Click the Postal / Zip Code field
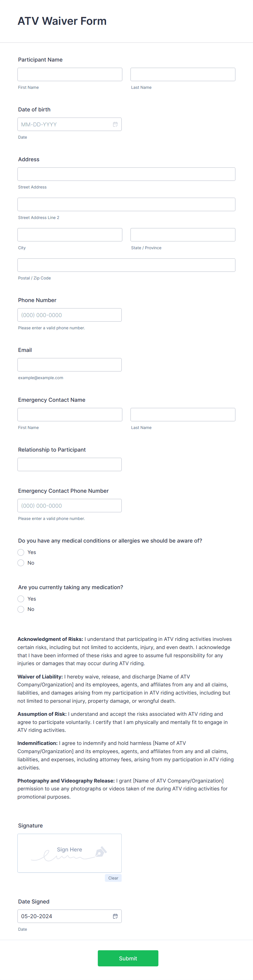This screenshot has height=980, width=253. pos(126,265)
